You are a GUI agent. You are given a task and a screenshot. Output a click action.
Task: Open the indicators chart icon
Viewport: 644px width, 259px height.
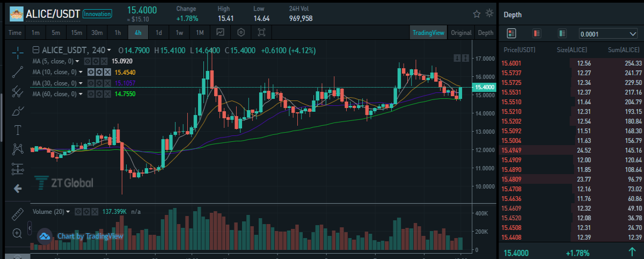(221, 32)
